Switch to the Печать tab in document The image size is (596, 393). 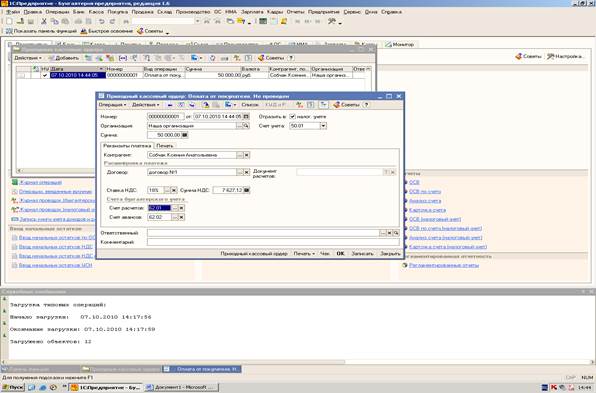(165, 146)
